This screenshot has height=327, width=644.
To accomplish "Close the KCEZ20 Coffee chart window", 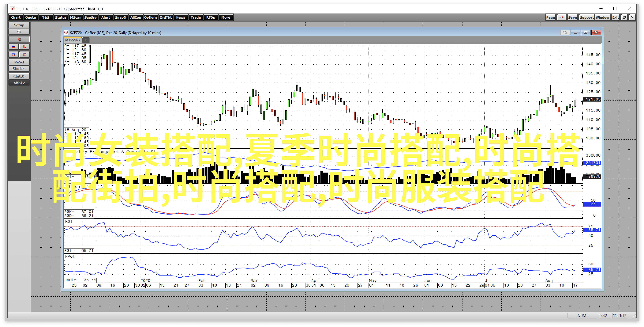I will [596, 32].
